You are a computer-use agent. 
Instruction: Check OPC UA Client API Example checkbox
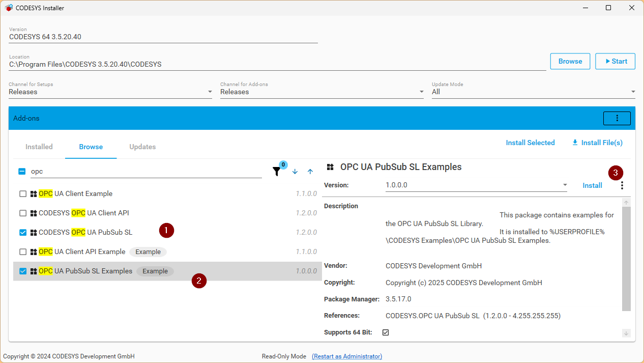click(x=23, y=252)
